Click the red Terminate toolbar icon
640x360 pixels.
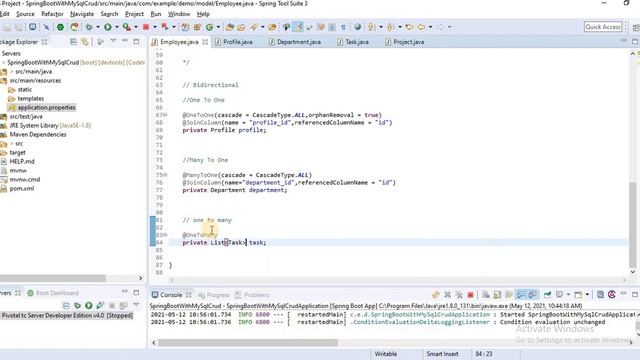click(146, 27)
